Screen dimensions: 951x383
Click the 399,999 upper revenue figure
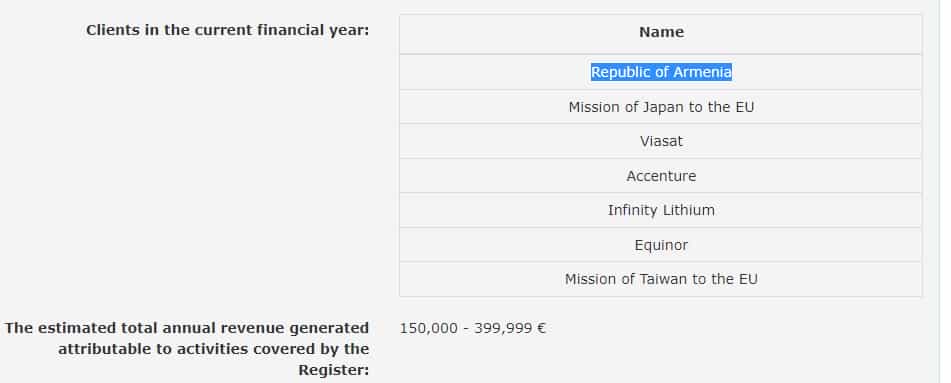point(503,328)
